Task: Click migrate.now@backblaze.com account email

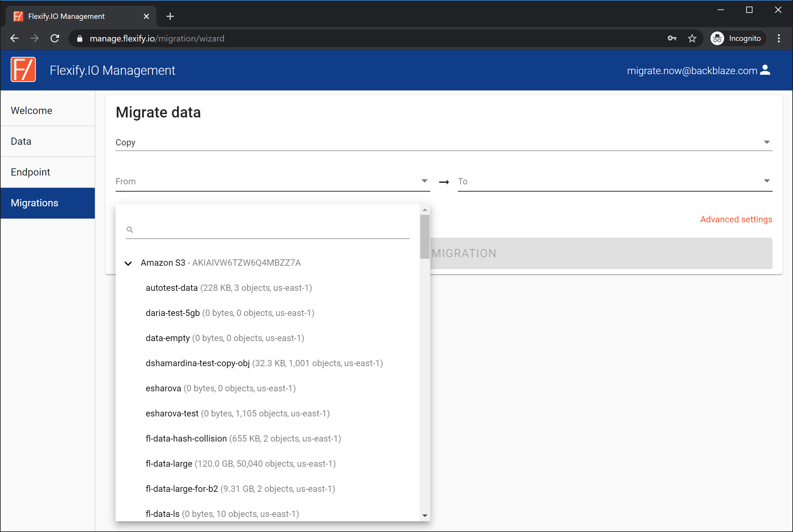Action: (x=692, y=71)
